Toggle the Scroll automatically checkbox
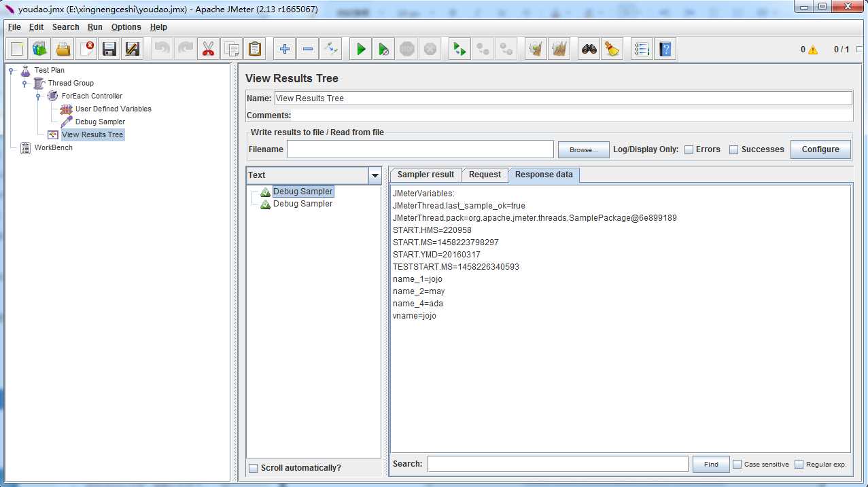 [x=254, y=468]
